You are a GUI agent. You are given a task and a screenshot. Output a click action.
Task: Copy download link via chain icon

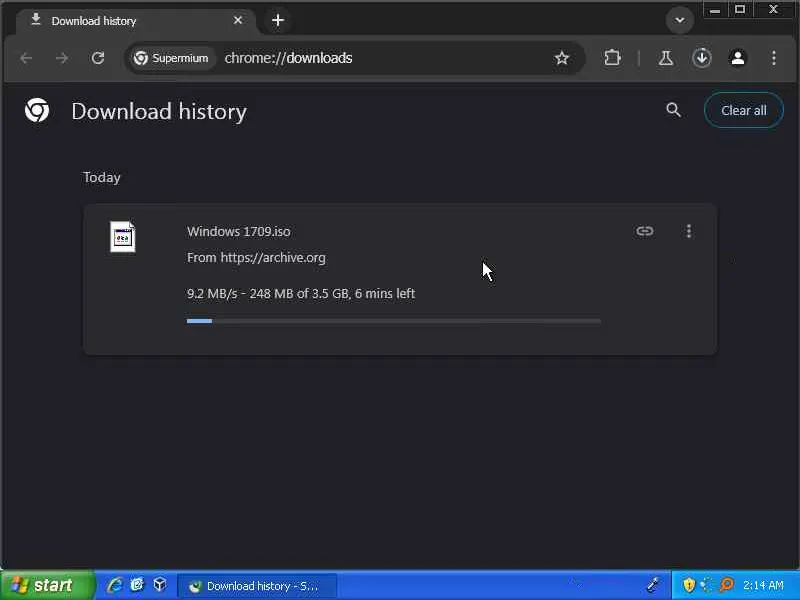pyautogui.click(x=645, y=231)
